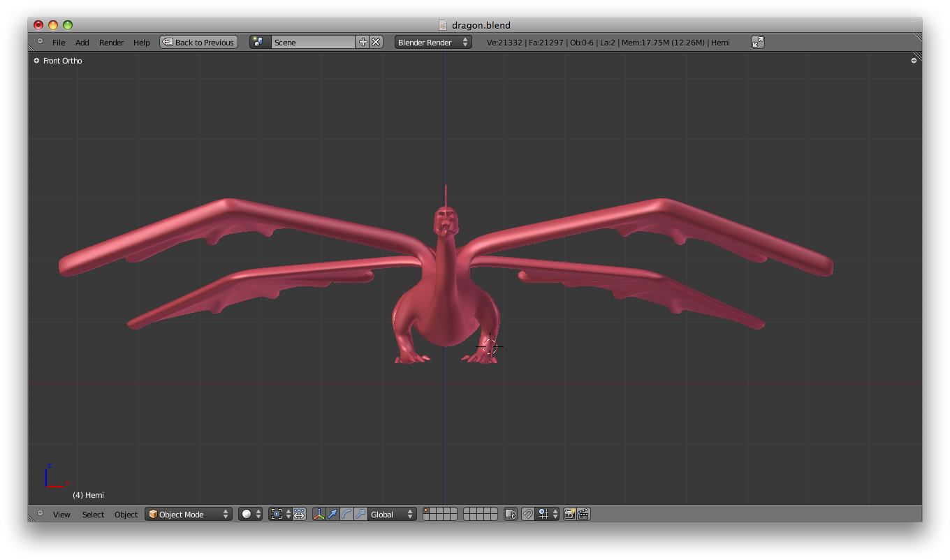The width and height of the screenshot is (950, 560).
Task: Click the OpenGL render animation clapperboard icon
Action: pyautogui.click(x=584, y=514)
